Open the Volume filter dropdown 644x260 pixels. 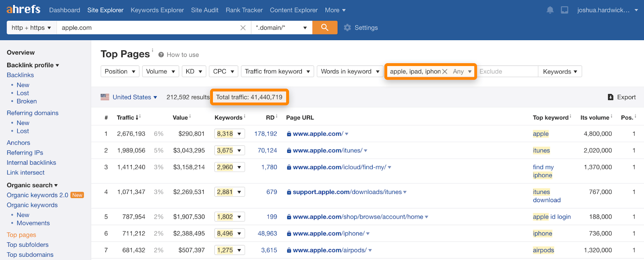click(161, 71)
